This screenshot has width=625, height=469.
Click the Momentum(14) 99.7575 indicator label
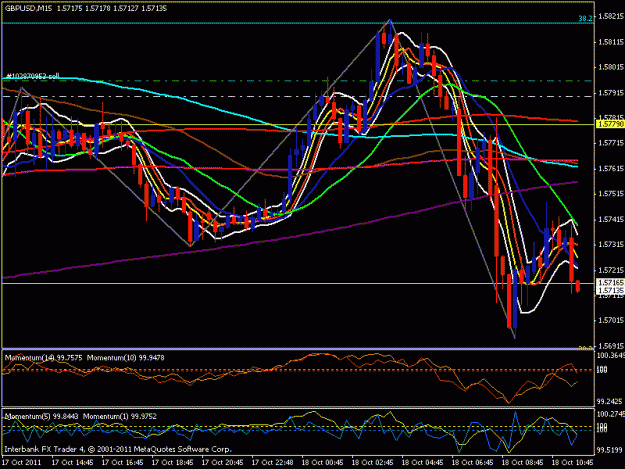point(43,358)
